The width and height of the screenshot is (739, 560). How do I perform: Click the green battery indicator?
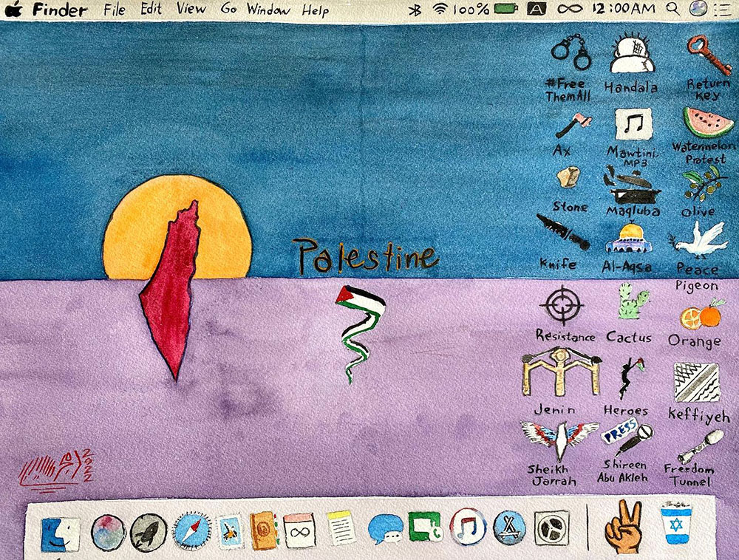pos(506,8)
